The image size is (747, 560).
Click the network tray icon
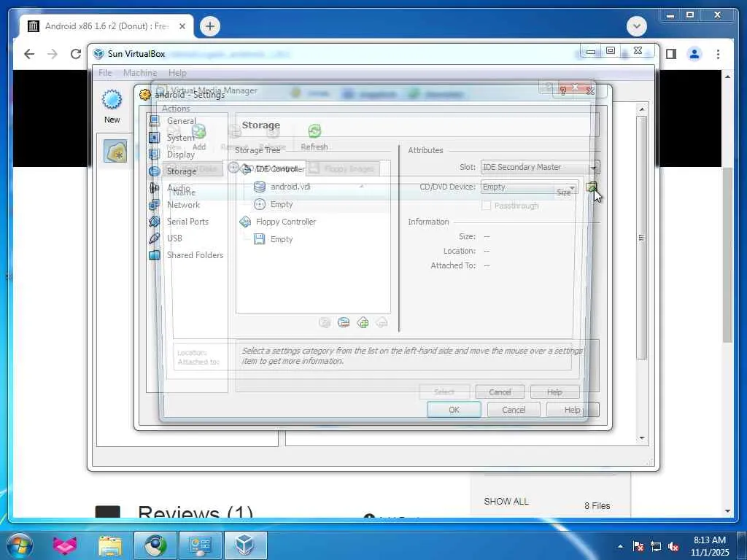pos(656,547)
